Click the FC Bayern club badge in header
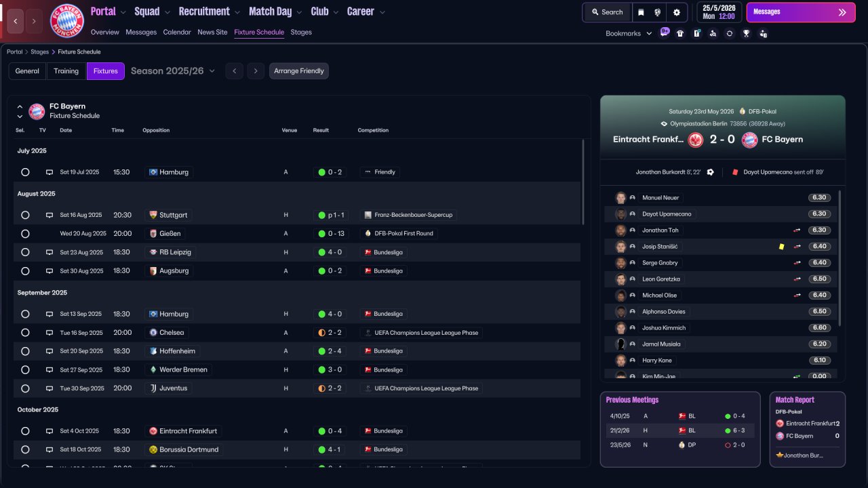Image resolution: width=868 pixels, height=488 pixels. point(67,21)
